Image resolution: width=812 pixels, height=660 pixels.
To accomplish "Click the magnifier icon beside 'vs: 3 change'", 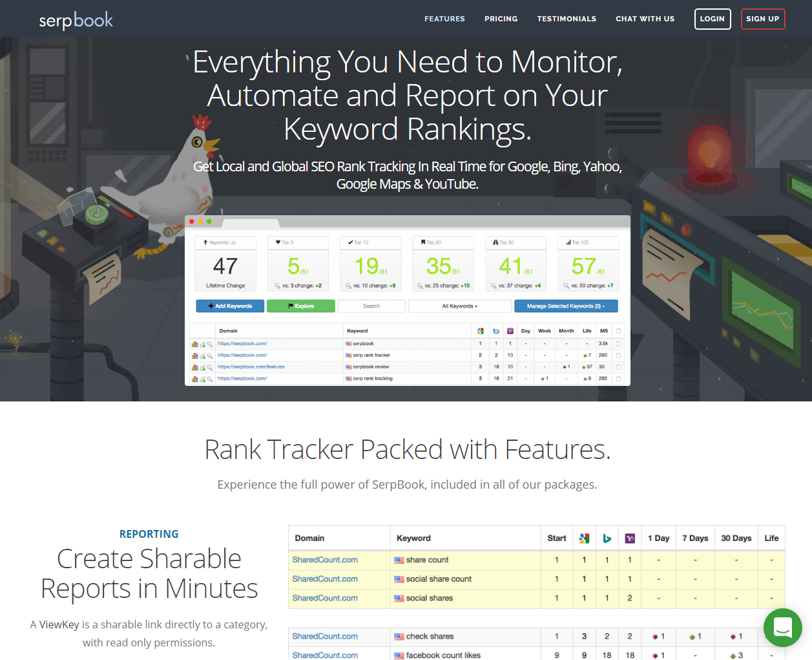I will 277,286.
